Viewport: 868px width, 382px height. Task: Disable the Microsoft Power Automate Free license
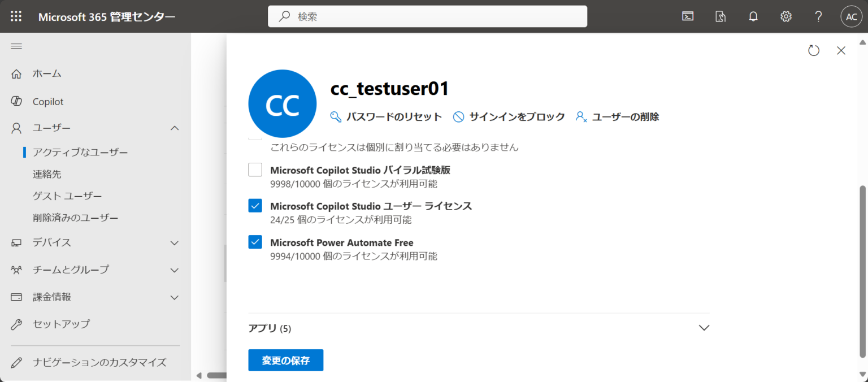point(255,242)
